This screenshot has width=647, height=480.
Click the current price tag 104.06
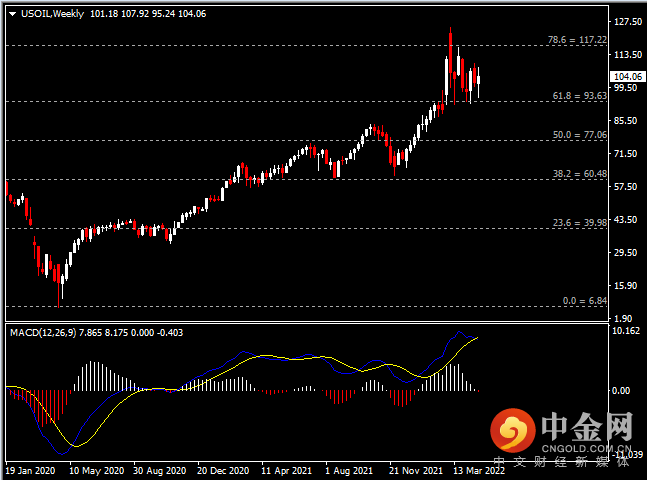(628, 76)
